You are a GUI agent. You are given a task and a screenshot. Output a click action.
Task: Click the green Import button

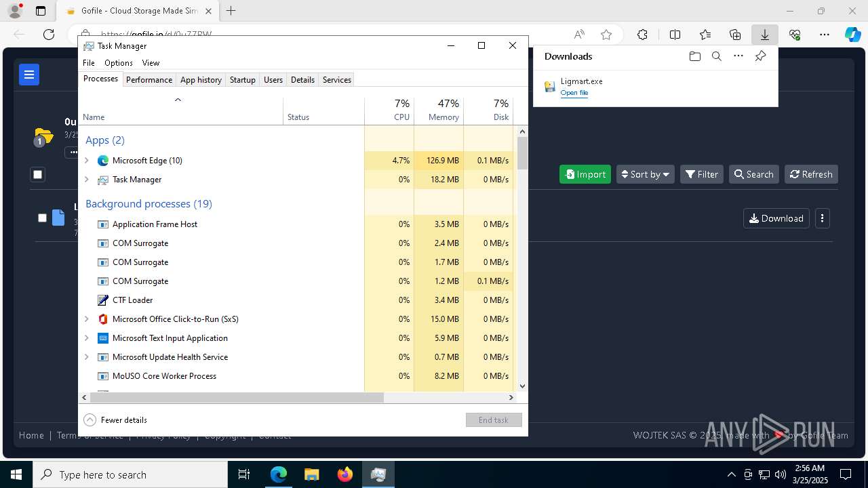coord(585,174)
